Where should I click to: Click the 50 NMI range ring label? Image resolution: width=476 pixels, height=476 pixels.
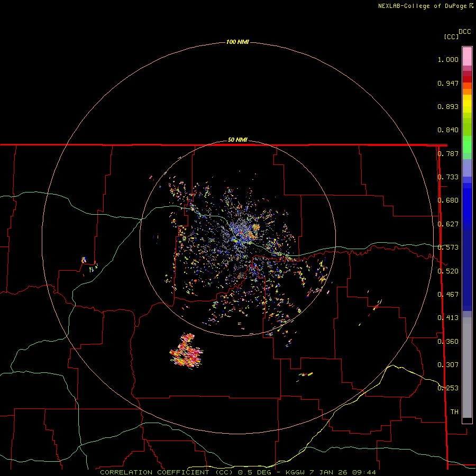coord(237,140)
